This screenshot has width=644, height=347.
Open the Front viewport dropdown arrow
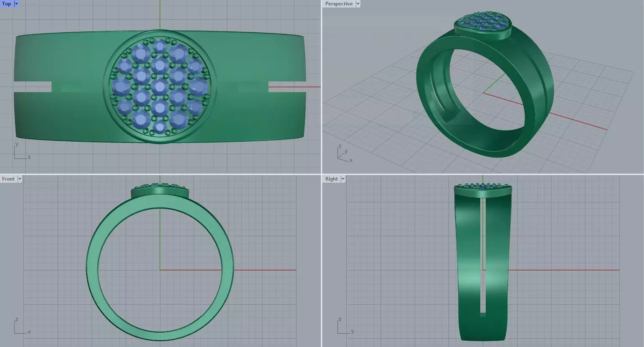[19, 179]
